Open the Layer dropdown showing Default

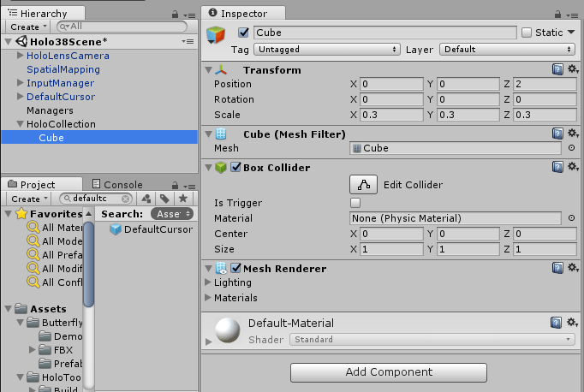click(505, 50)
